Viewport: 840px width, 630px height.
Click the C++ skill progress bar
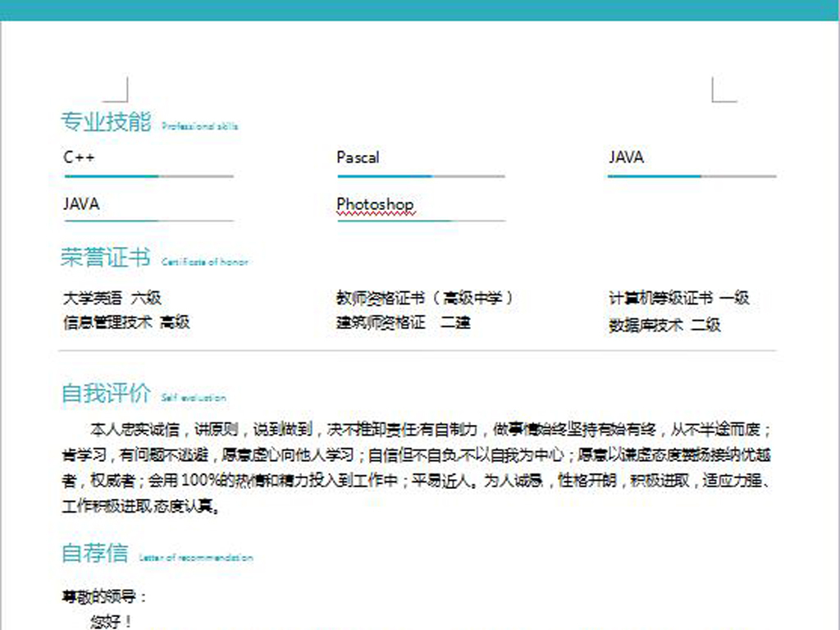148,176
